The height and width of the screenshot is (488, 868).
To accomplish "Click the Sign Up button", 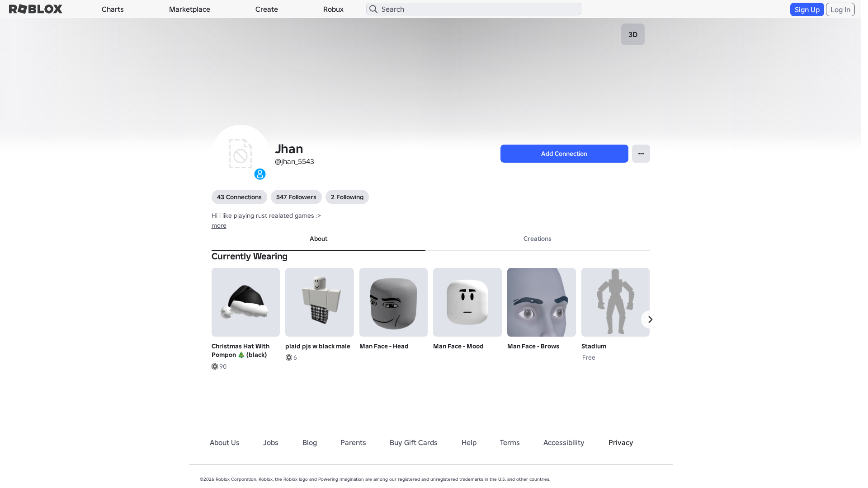I will pyautogui.click(x=807, y=9).
